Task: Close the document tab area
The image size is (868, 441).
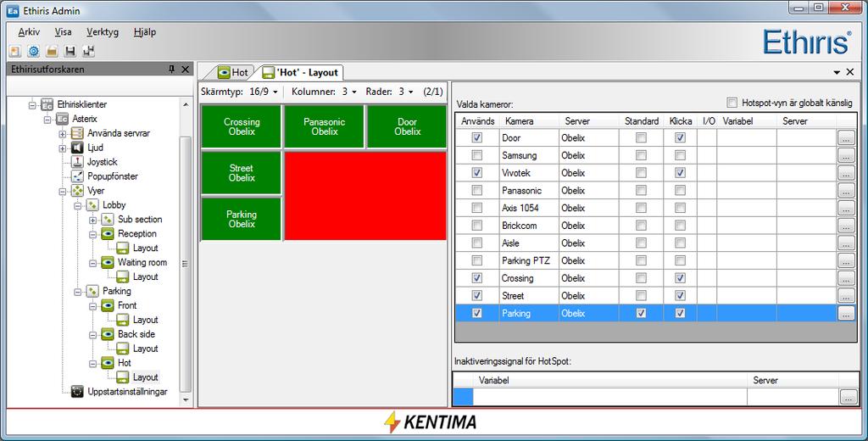Action: [x=849, y=72]
